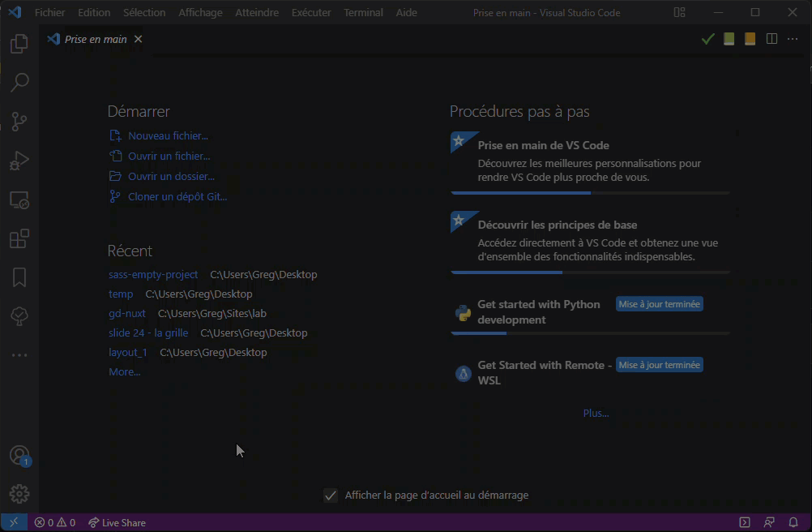Open the Source Control view
This screenshot has height=532, width=812.
pos(19,122)
